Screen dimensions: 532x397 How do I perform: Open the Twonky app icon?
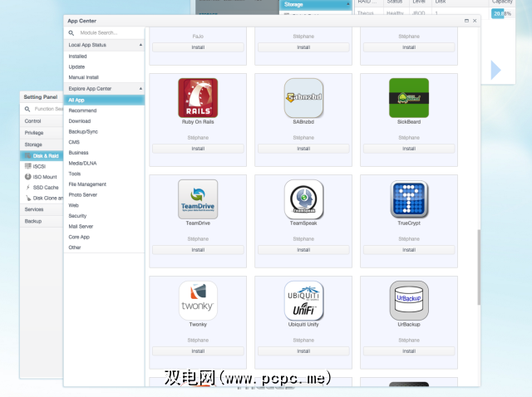pyautogui.click(x=198, y=301)
